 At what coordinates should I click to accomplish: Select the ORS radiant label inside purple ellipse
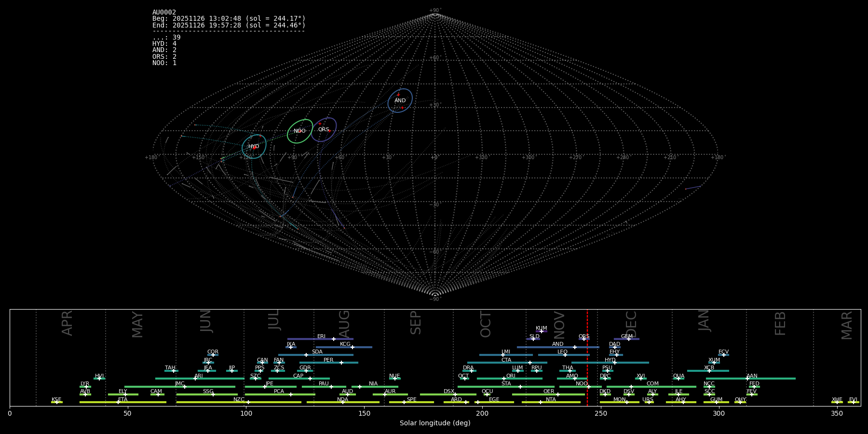(324, 130)
